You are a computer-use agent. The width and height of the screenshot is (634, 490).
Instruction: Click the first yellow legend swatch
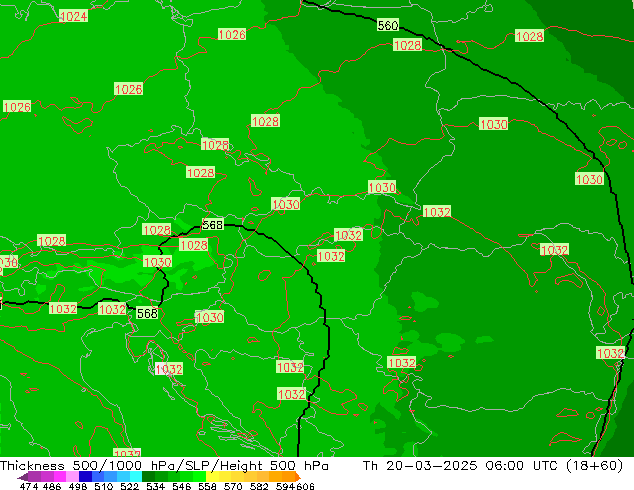coord(212,476)
